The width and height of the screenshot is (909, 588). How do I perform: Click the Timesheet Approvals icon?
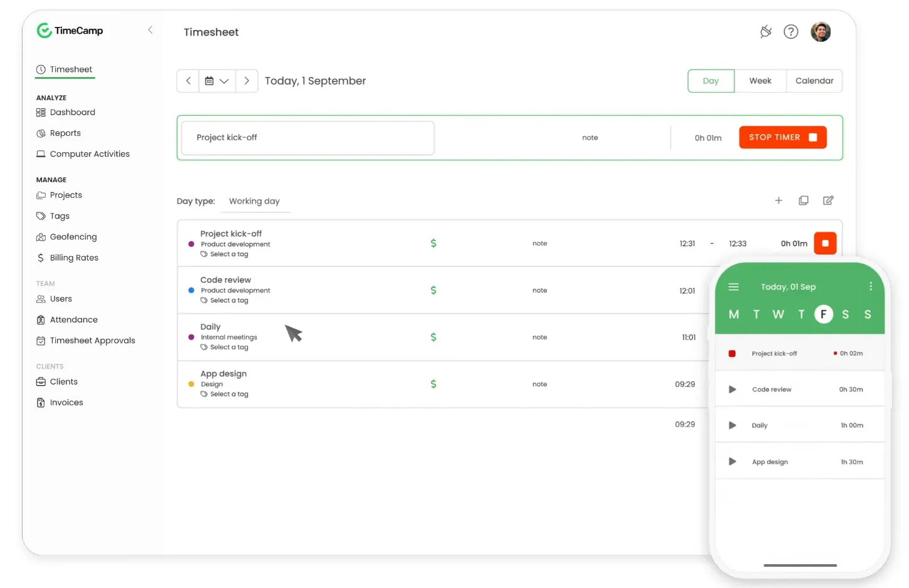41,341
